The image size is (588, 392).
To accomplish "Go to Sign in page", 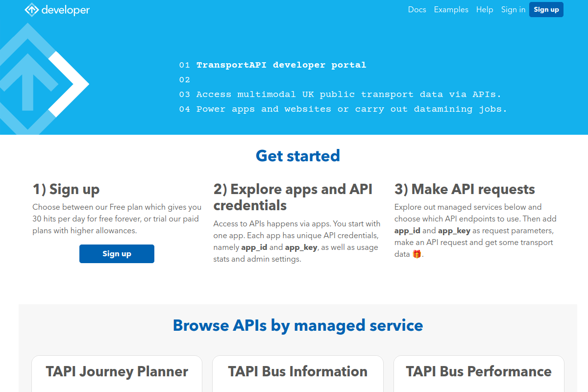I will point(513,10).
